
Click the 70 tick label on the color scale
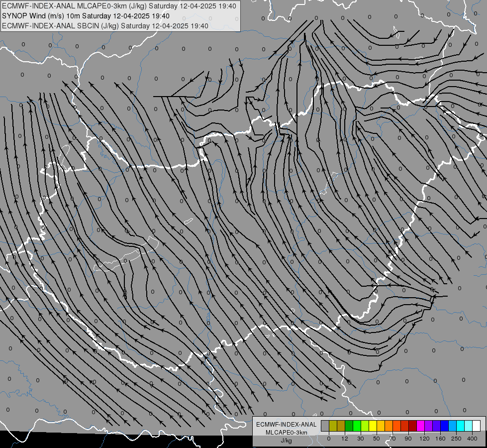(392, 439)
